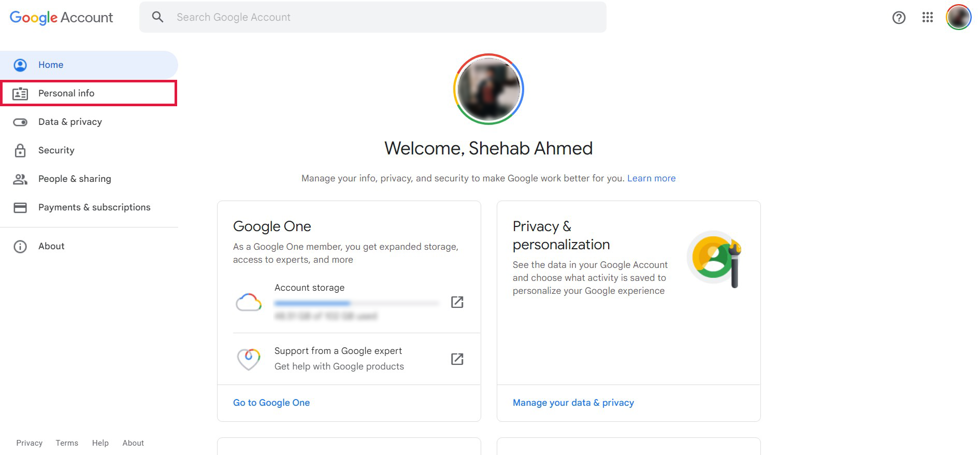Click Go to Google One link

271,403
